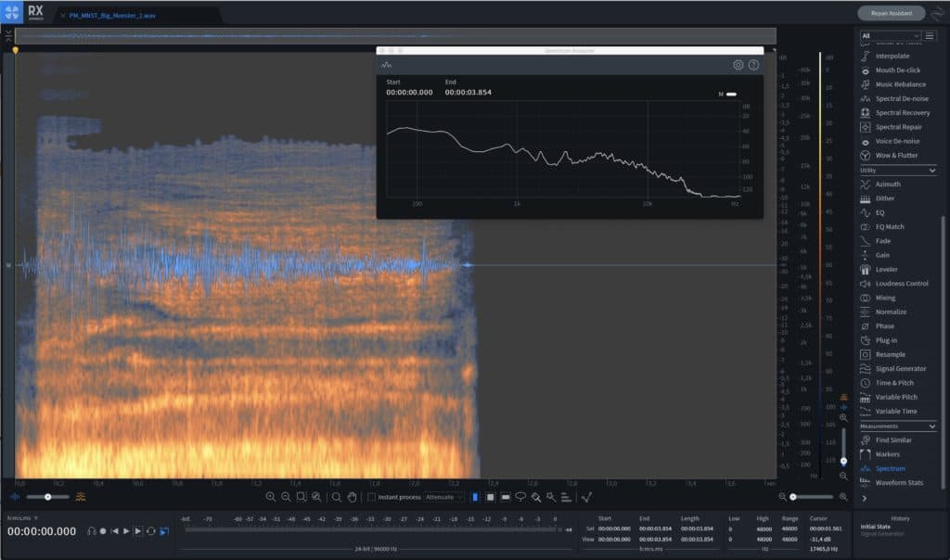The image size is (950, 560).
Task: Open the Variable Time module
Action: (x=896, y=412)
